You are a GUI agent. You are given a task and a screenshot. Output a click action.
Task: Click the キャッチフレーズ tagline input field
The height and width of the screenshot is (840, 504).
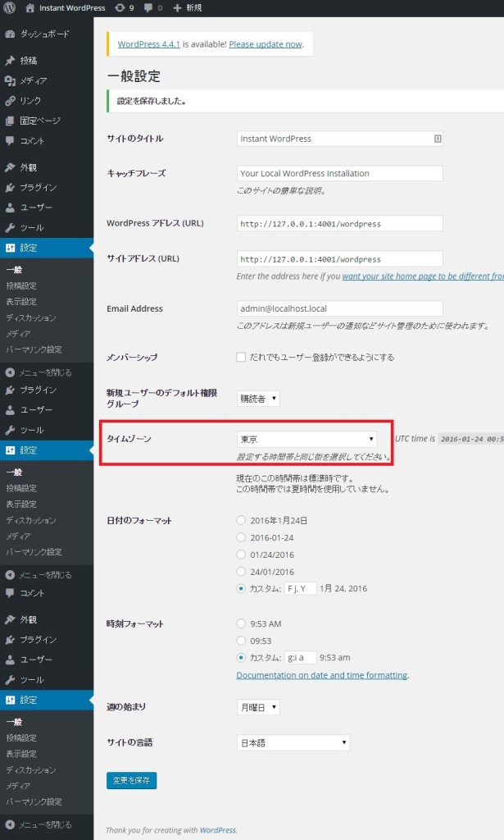click(340, 174)
